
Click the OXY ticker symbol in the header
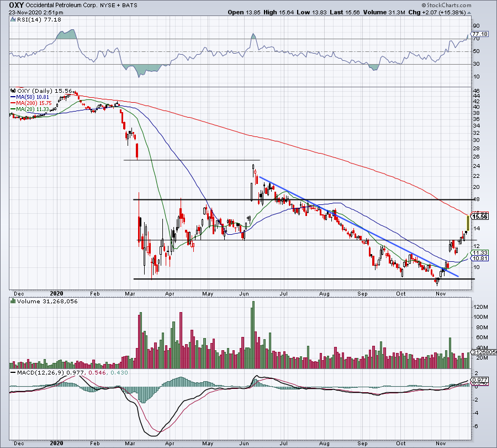[x=16, y=5]
